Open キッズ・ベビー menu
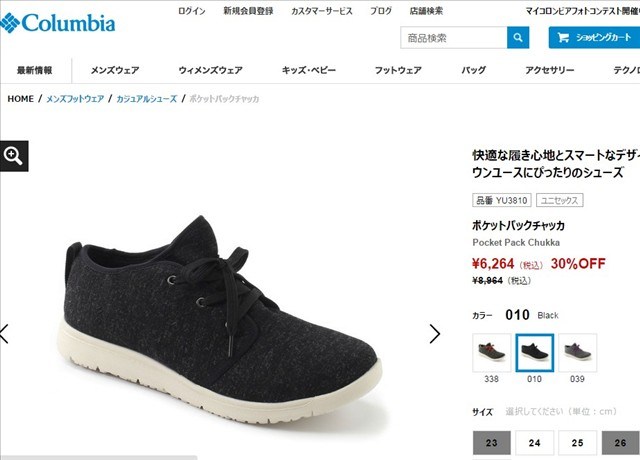Viewport: 640px width, 460px height. coord(309,70)
